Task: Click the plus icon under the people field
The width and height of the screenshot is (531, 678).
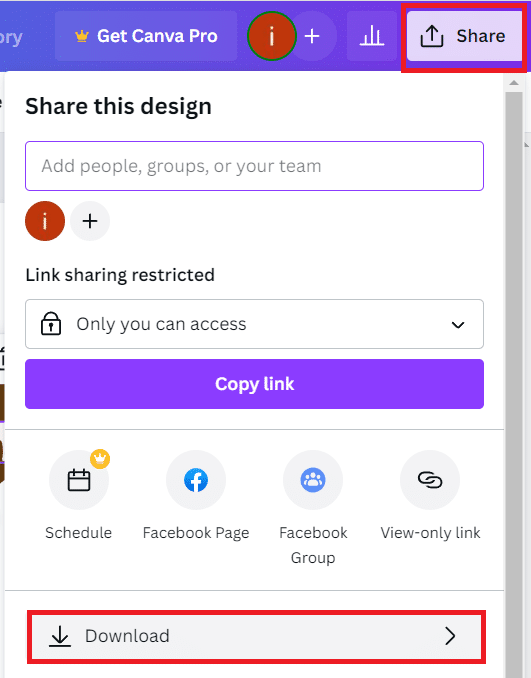Action: [90, 221]
